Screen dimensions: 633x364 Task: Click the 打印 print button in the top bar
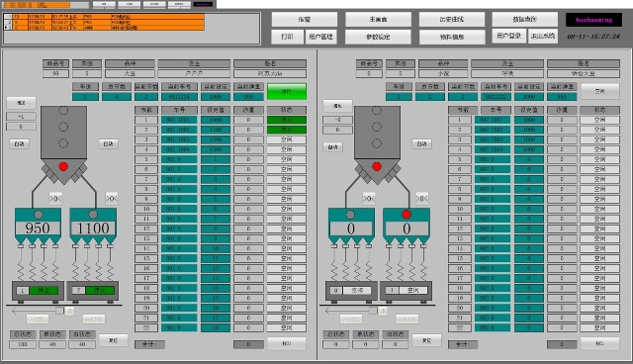[287, 37]
